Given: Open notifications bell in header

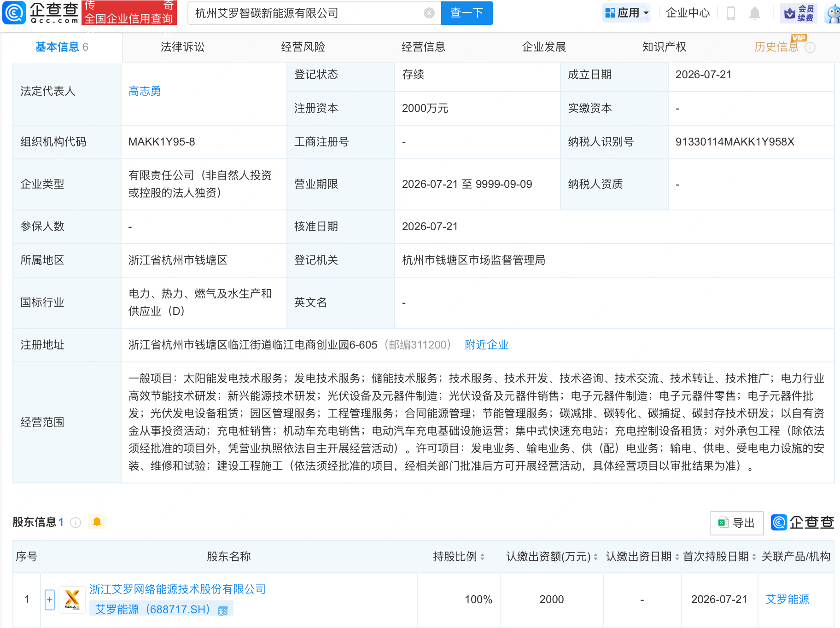Looking at the screenshot, I should 754,13.
